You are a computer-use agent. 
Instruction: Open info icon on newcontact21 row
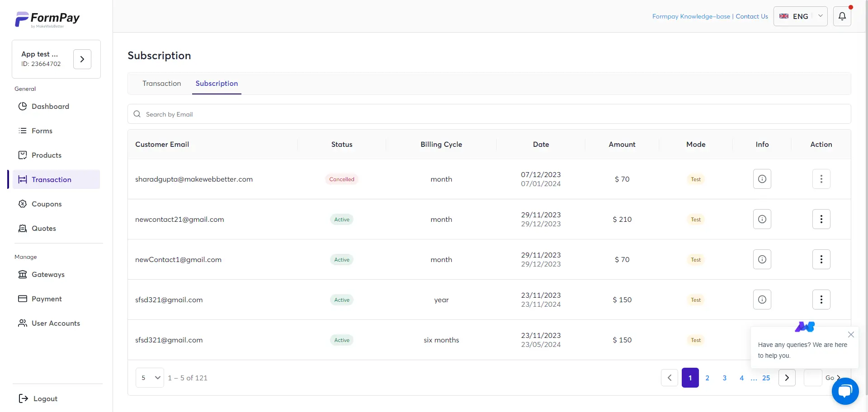pos(762,219)
